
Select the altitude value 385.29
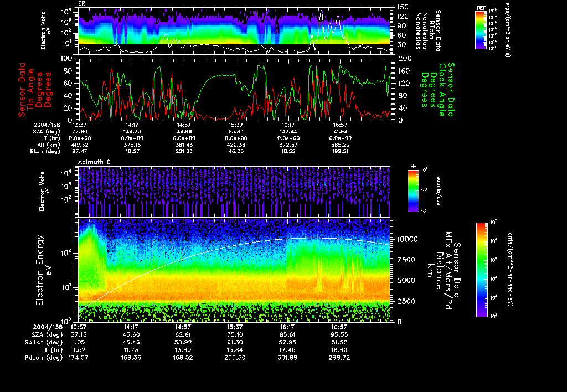coord(341,145)
